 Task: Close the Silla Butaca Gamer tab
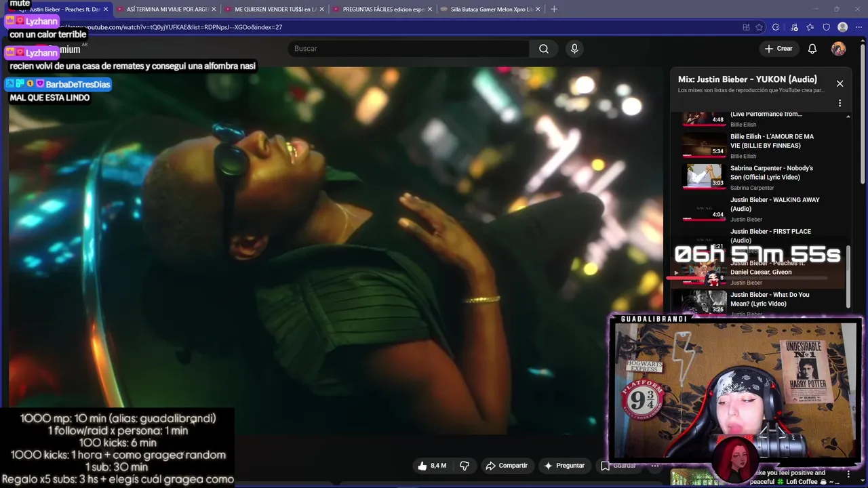pyautogui.click(x=537, y=9)
